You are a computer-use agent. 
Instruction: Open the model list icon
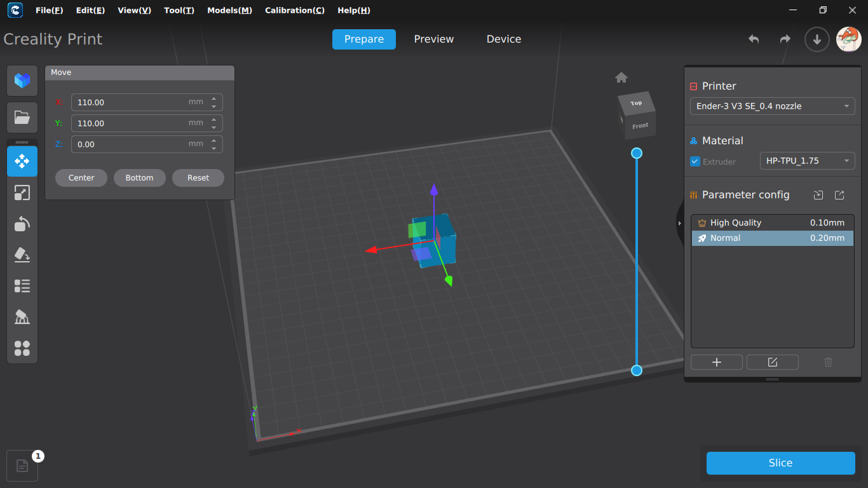[22, 286]
